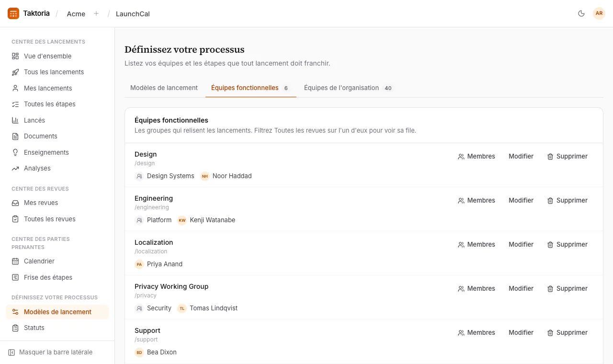613x364 pixels.
Task: Delete the Localization team with Supprimer
Action: (x=568, y=244)
